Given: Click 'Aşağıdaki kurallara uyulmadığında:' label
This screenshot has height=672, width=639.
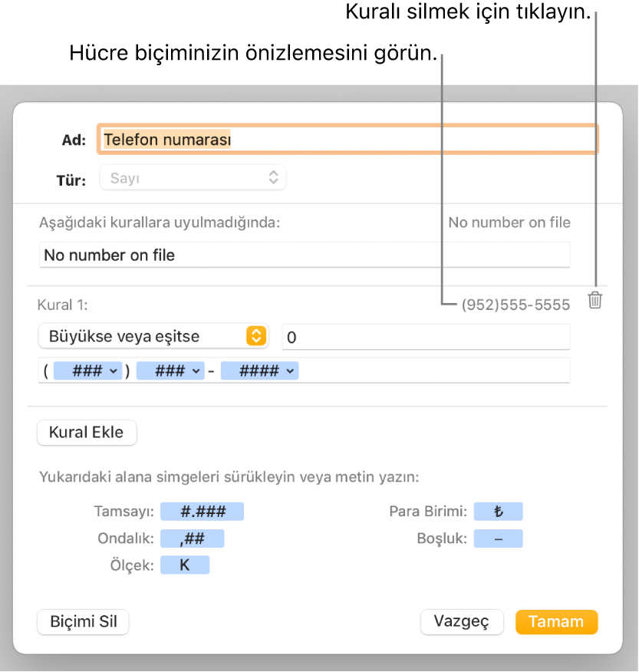Looking at the screenshot, I should tap(160, 222).
